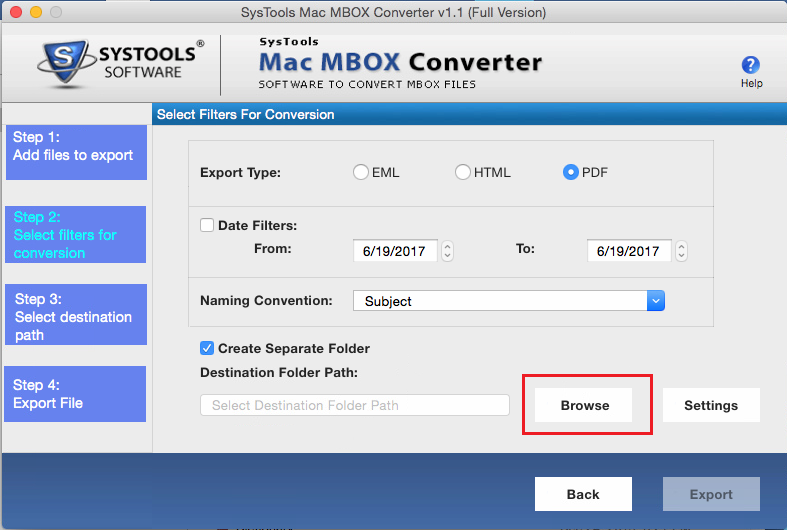The height and width of the screenshot is (530, 787).
Task: Click the To date stepper arrows
Action: (x=682, y=252)
